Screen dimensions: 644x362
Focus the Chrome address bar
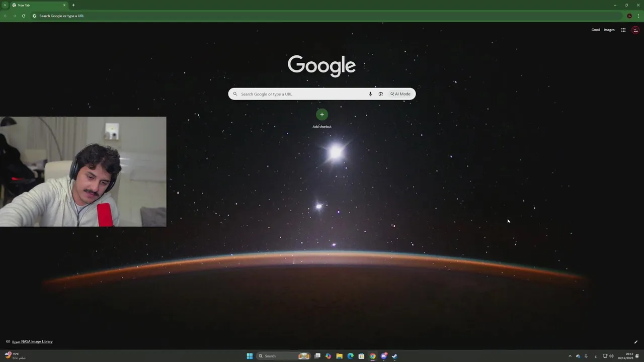(327, 16)
